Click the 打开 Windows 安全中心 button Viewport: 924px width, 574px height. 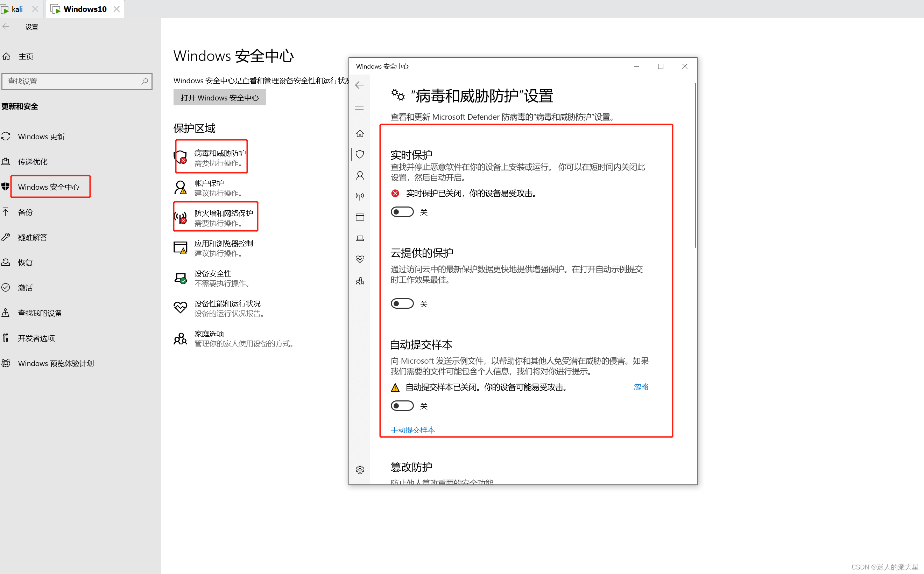(x=220, y=98)
